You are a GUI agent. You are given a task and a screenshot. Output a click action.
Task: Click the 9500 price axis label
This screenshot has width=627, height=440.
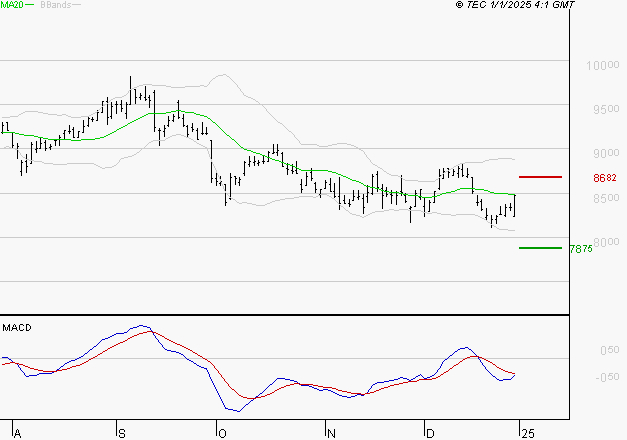pyautogui.click(x=606, y=109)
